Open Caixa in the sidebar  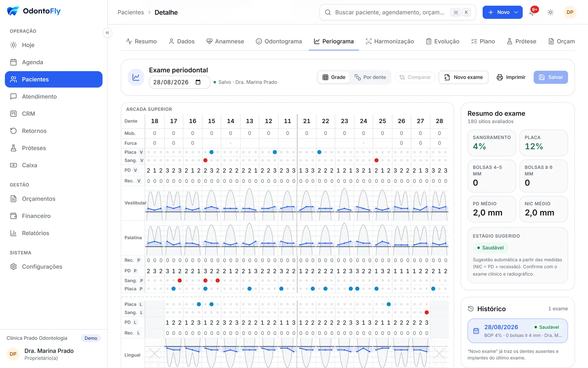pos(54,165)
